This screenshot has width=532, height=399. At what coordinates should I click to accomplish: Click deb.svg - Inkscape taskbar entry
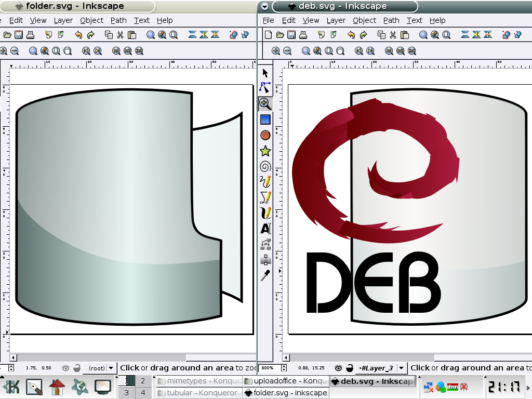(x=373, y=381)
